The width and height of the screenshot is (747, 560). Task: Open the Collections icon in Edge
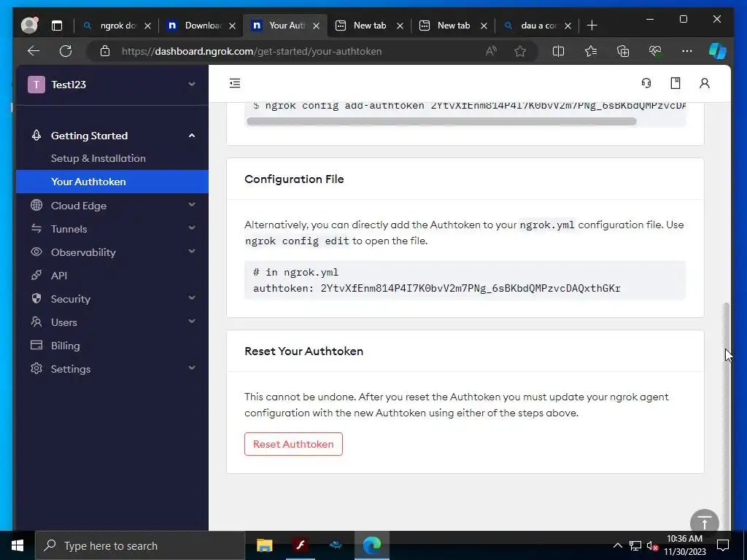(623, 51)
